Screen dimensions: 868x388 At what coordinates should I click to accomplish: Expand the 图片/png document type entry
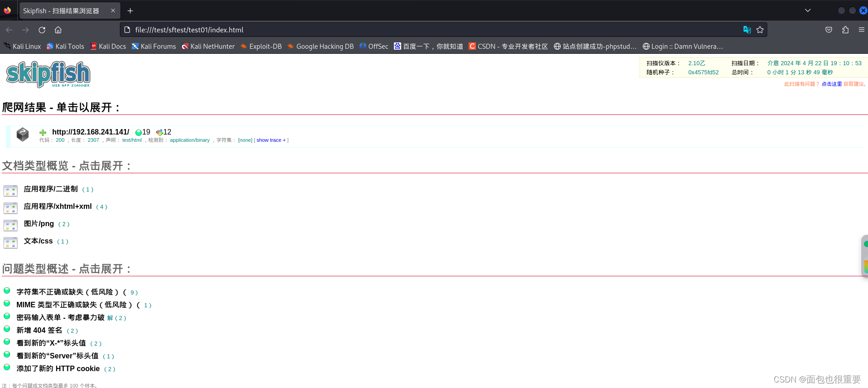[x=39, y=224]
